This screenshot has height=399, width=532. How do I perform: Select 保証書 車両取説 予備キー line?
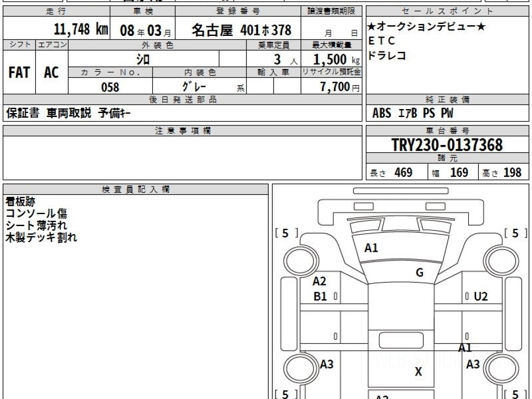point(68,113)
